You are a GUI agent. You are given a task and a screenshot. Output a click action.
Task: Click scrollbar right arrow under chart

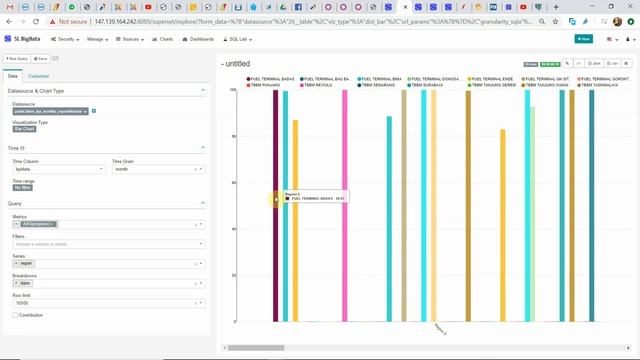pyautogui.click(x=628, y=348)
